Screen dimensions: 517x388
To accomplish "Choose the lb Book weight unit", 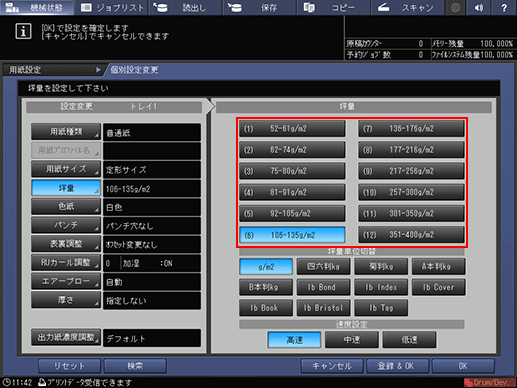I will pos(266,308).
